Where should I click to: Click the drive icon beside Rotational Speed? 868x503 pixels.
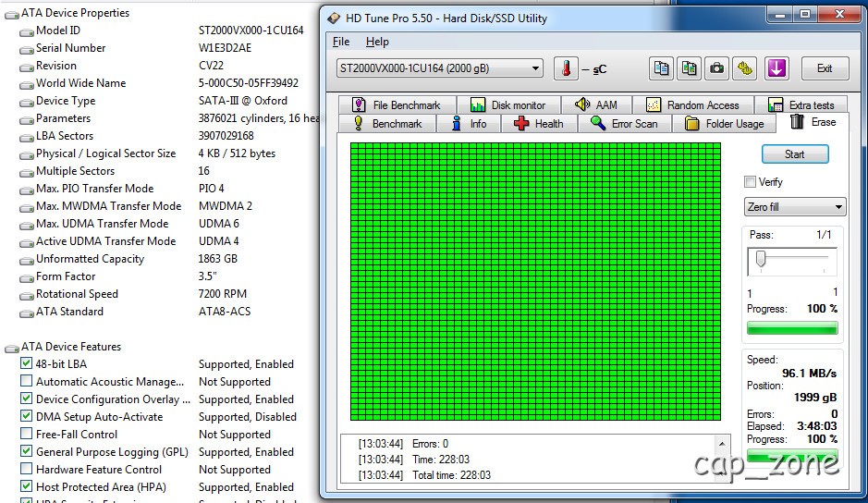point(26,296)
